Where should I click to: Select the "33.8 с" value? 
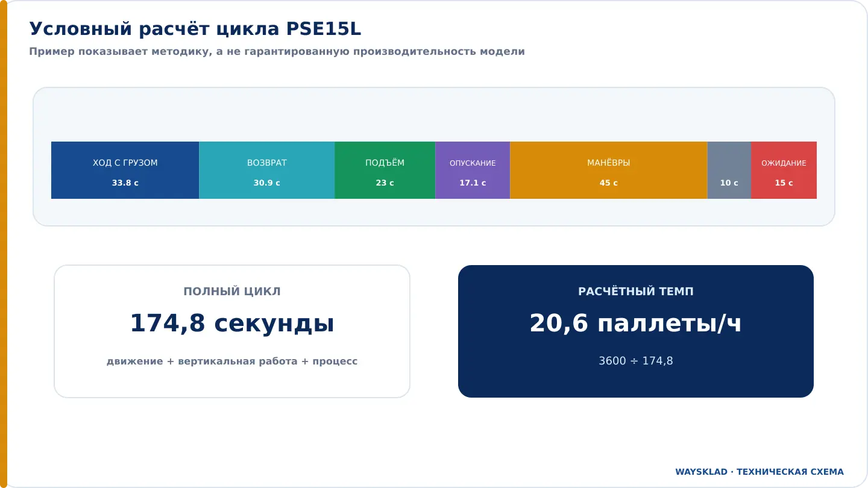point(125,183)
